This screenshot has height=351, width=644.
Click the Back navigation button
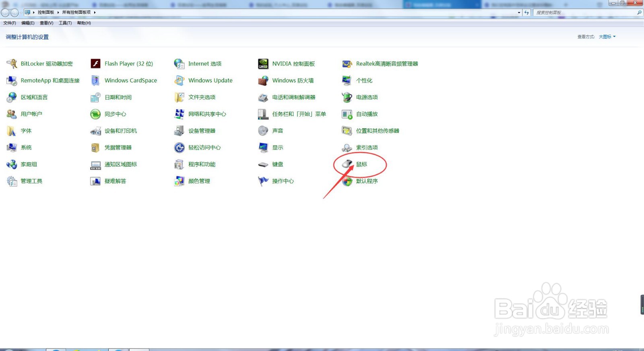point(5,12)
